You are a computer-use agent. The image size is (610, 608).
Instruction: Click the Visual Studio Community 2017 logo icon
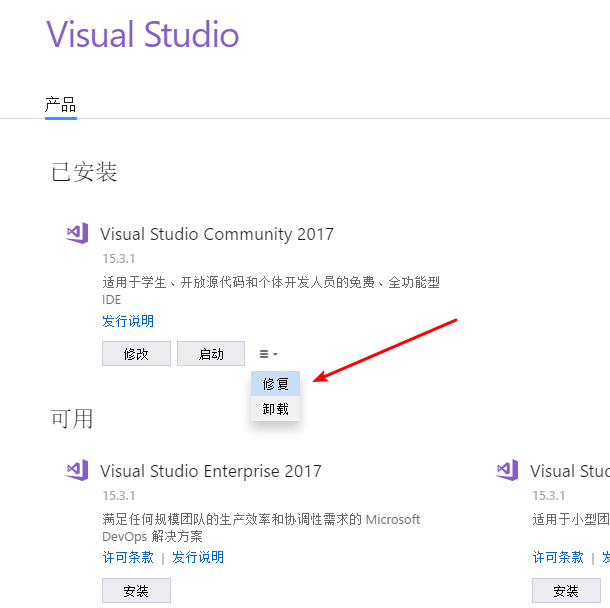click(77, 233)
